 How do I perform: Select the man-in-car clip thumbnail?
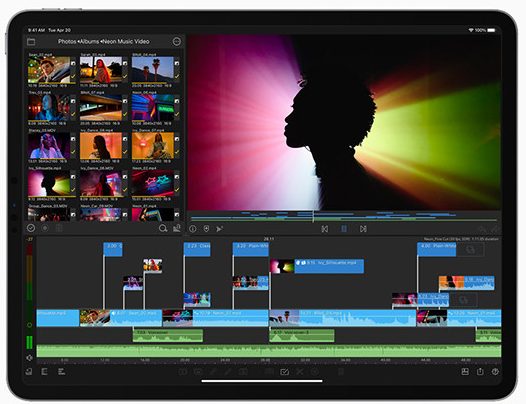tap(49, 70)
